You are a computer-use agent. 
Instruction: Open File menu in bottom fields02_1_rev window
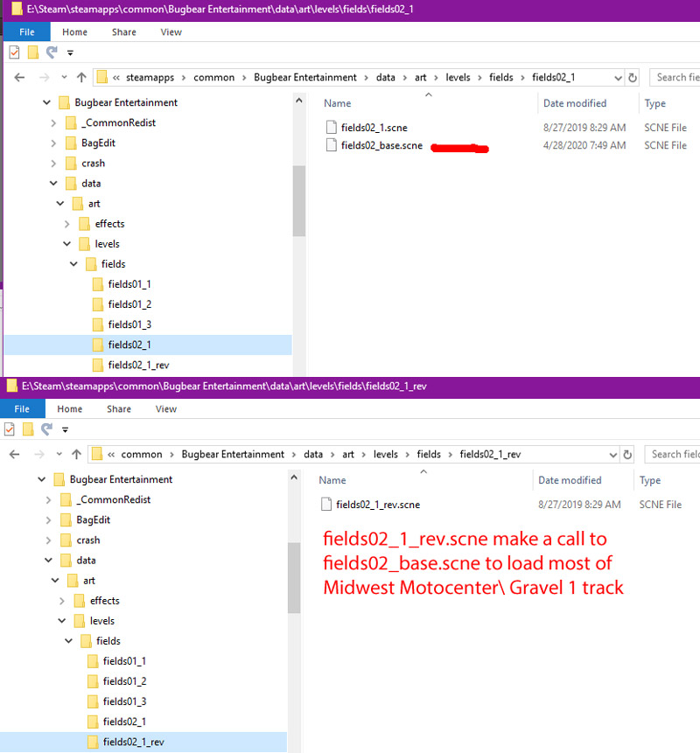[22, 409]
